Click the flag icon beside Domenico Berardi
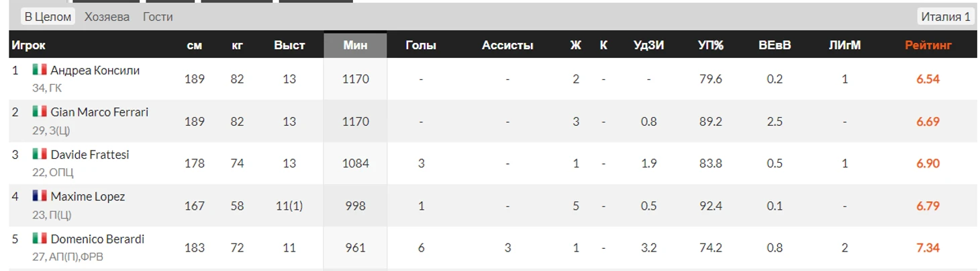 point(40,239)
